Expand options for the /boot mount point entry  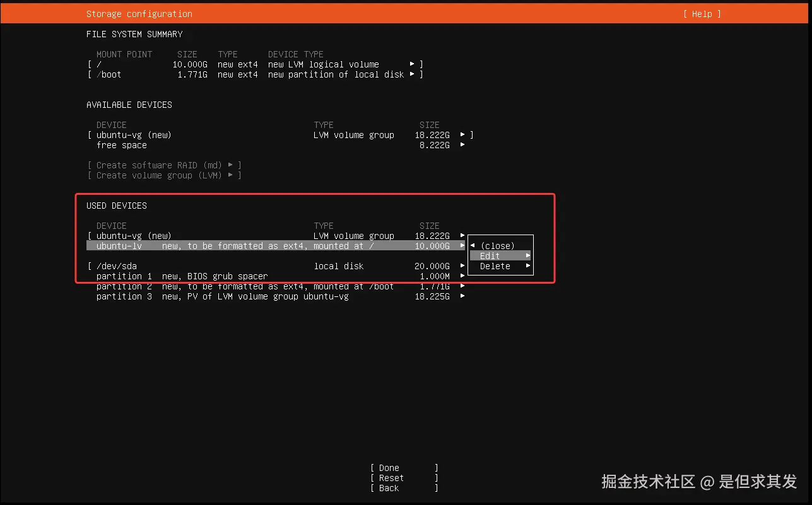coord(413,74)
